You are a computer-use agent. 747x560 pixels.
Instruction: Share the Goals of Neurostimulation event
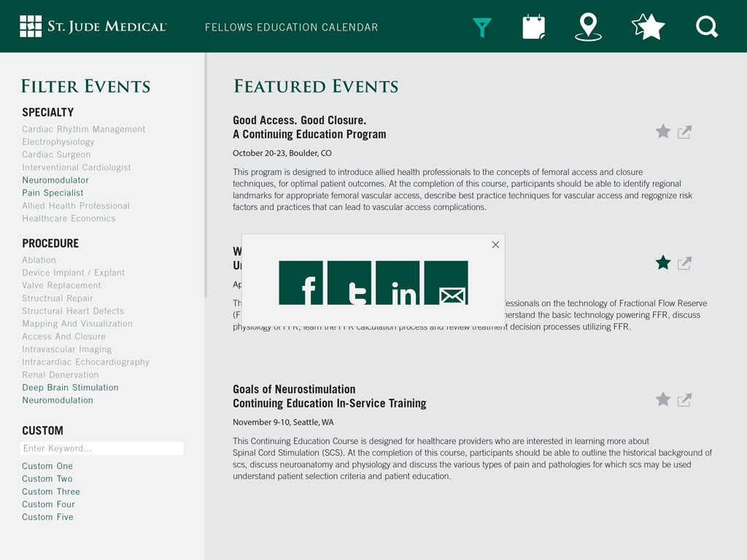point(684,400)
